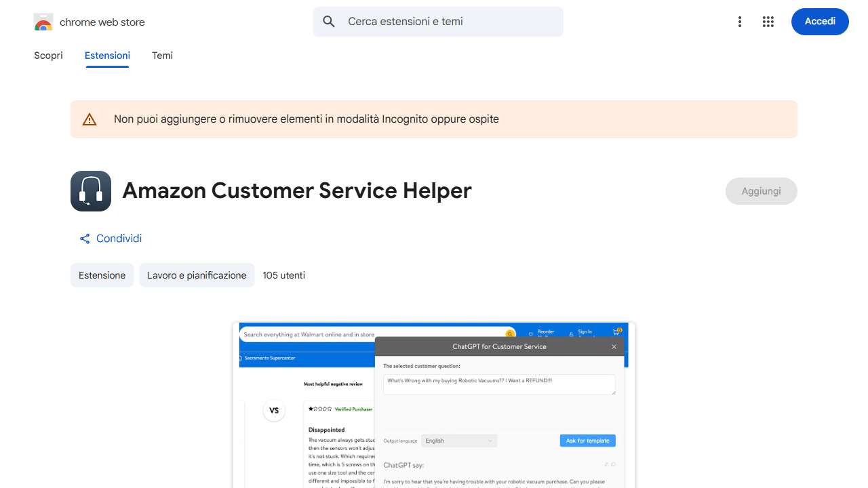Click the share icon next to Condividi
Viewport: 868px width, 488px height.
[x=84, y=238]
